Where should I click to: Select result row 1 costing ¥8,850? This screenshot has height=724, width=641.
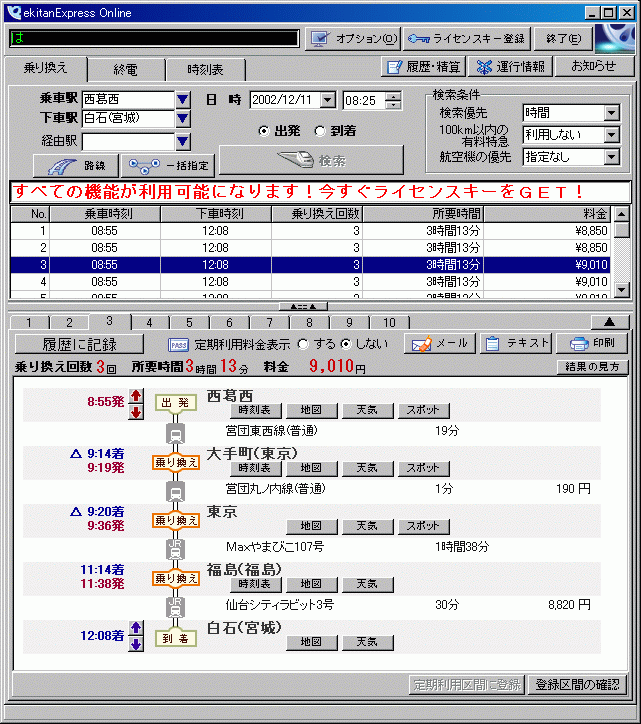[310, 230]
